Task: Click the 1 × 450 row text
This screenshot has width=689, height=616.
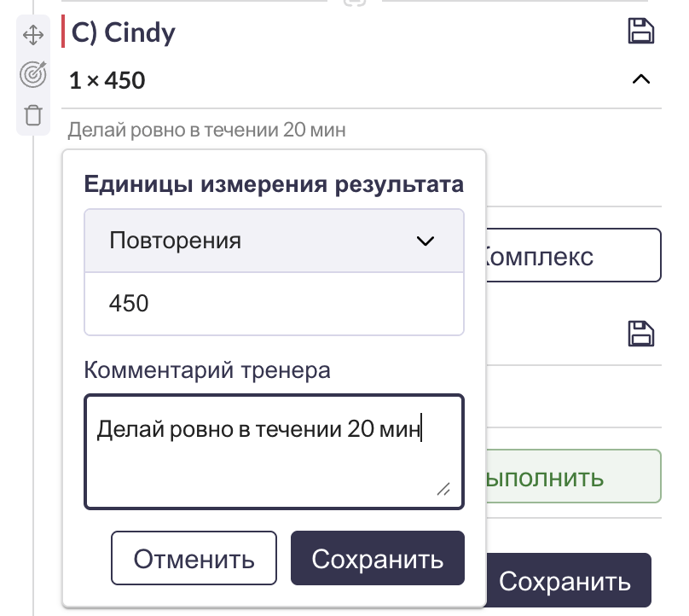Action: pyautogui.click(x=107, y=81)
